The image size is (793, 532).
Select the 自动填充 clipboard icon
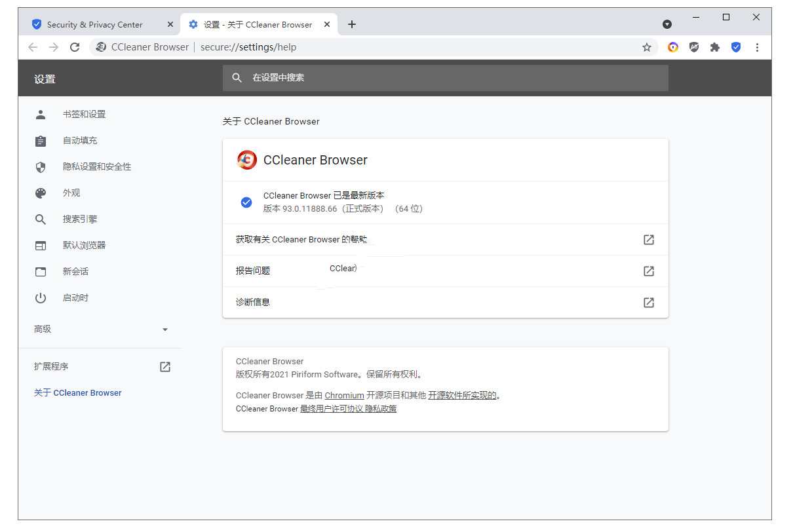(x=41, y=140)
